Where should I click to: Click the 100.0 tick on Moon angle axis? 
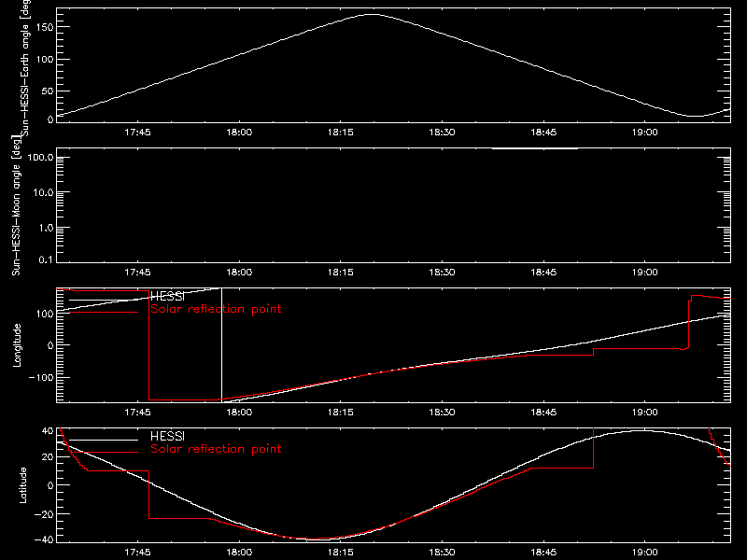40,157
